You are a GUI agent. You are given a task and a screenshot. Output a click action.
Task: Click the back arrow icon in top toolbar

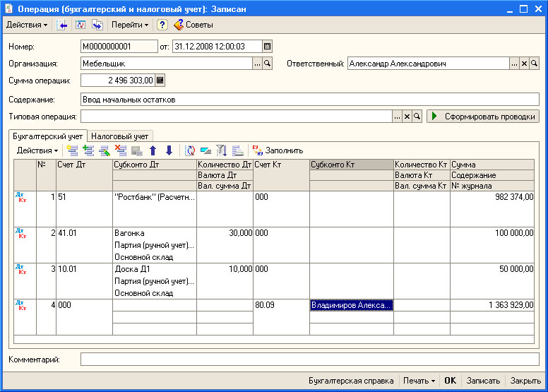(62, 25)
